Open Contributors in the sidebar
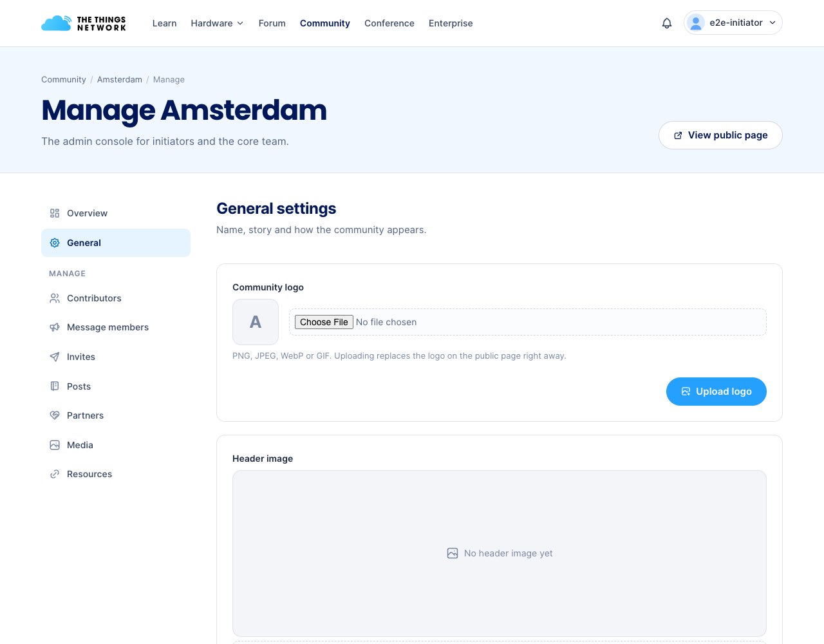 [x=116, y=298]
